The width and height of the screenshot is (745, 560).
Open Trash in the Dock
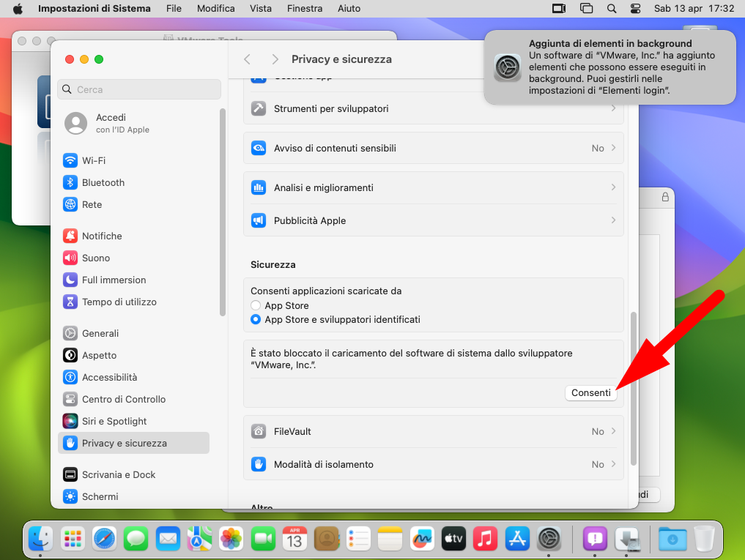(704, 539)
